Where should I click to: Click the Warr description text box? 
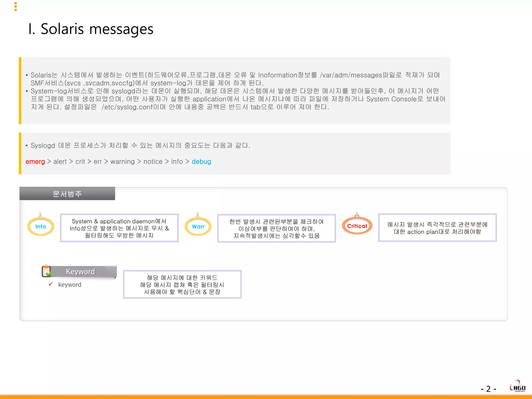276,228
